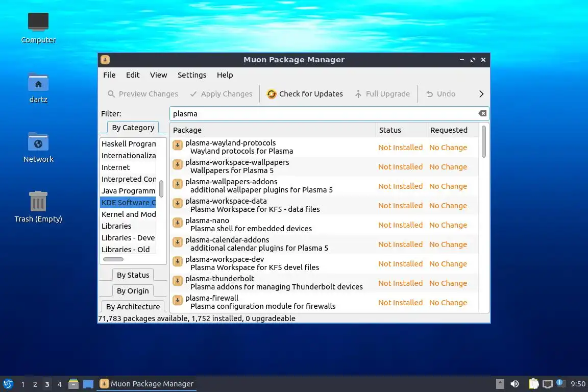
Task: Sort by the Status column header
Action: 401,130
